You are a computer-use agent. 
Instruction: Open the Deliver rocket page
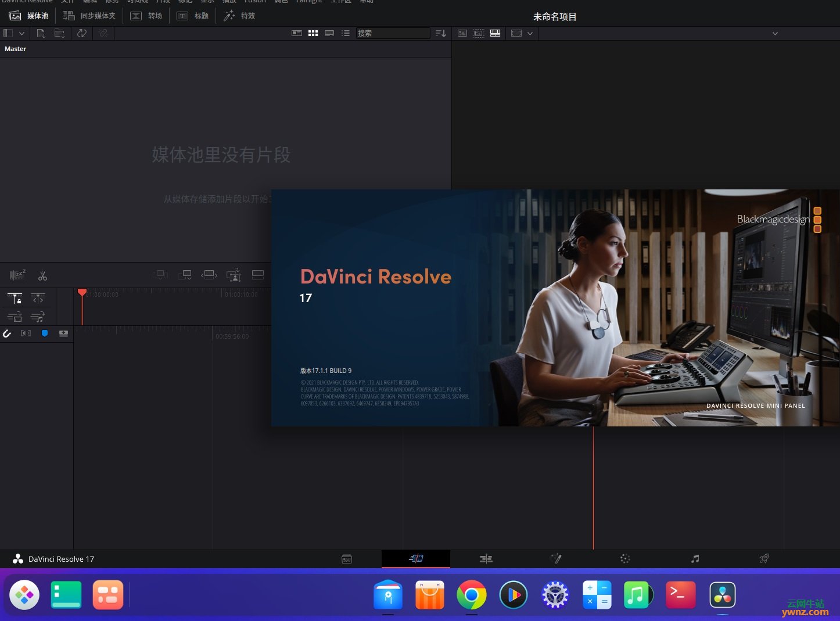click(x=764, y=559)
